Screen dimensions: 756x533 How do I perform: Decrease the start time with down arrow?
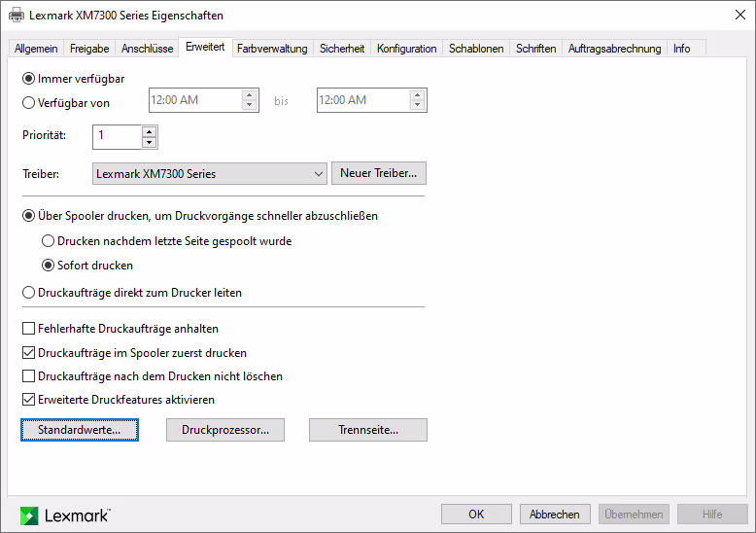coord(250,105)
